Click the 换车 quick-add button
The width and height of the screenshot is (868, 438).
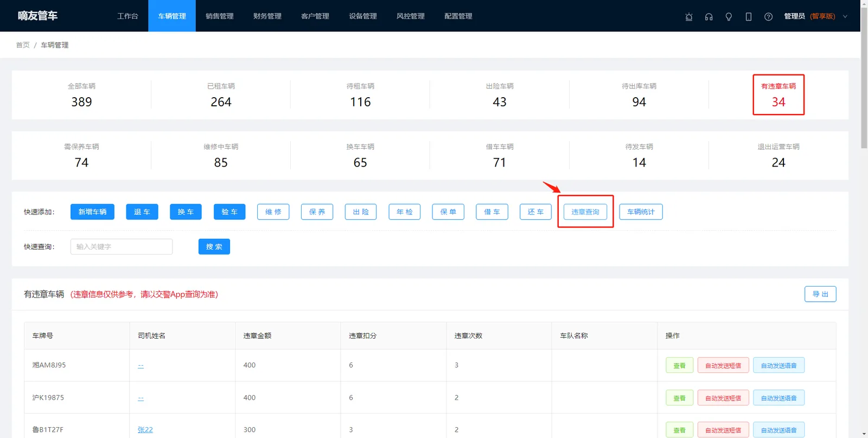click(186, 212)
